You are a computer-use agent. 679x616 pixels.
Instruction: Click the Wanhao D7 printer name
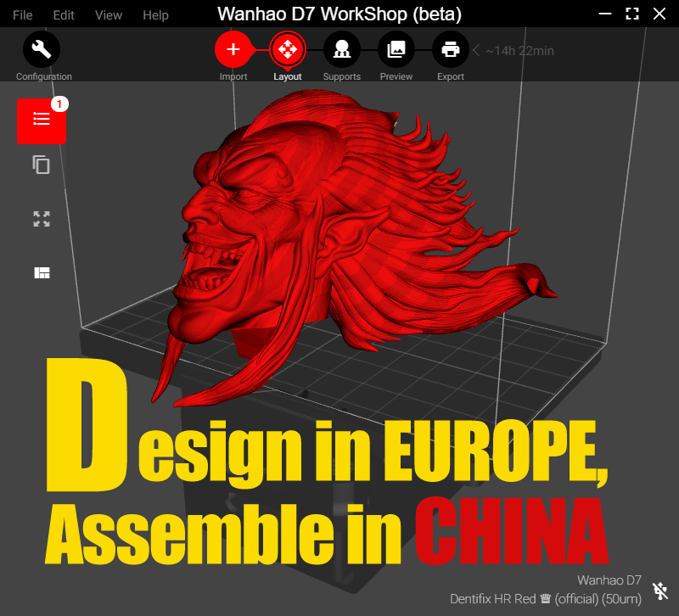pos(609,580)
